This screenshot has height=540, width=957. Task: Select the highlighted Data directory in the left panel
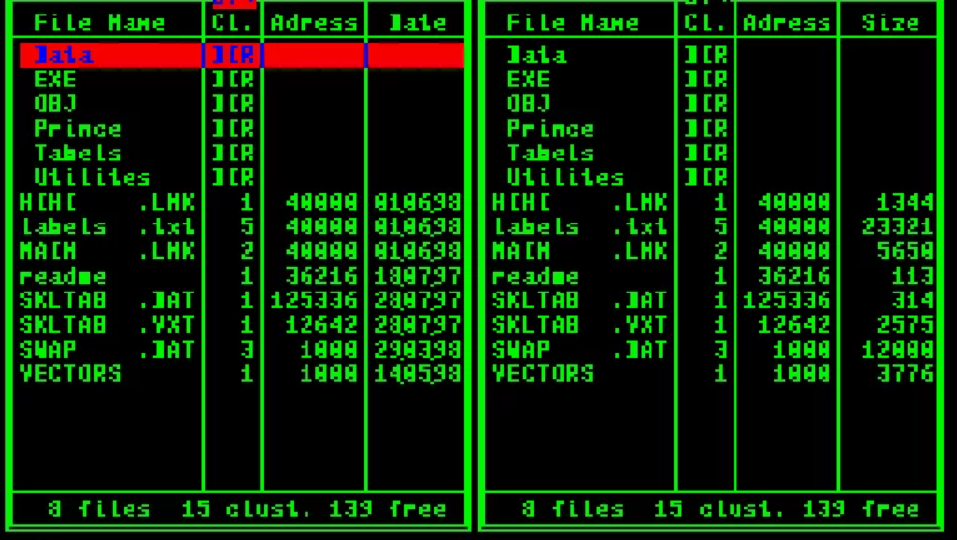pos(242,55)
